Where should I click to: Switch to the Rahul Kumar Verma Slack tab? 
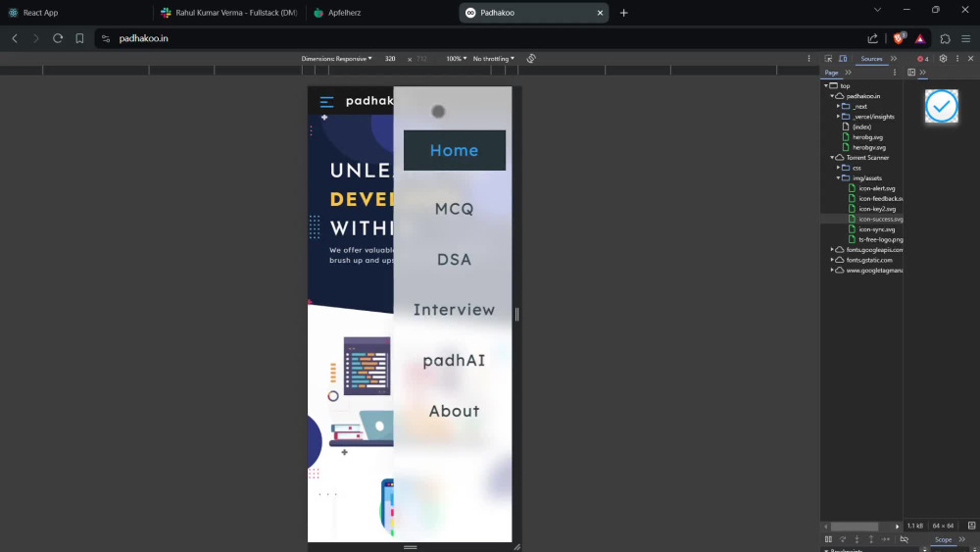[x=228, y=13]
